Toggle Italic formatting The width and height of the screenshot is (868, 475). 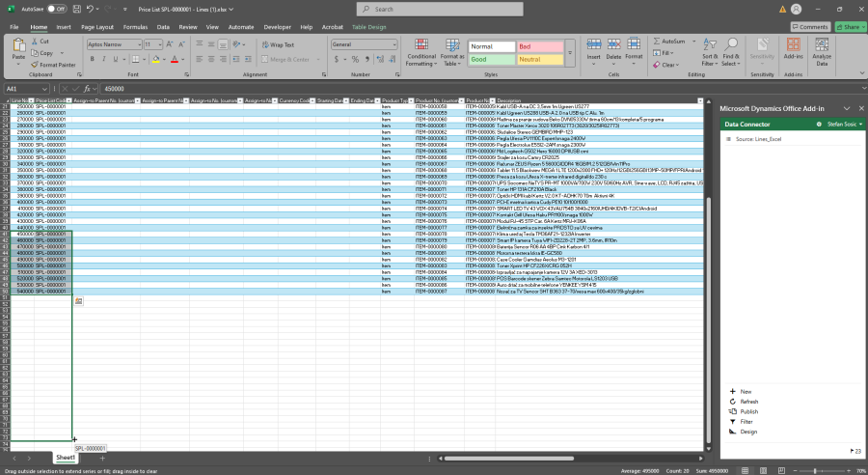click(103, 59)
